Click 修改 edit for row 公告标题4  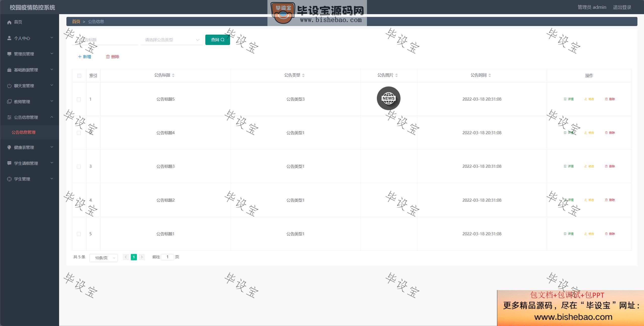coord(589,133)
